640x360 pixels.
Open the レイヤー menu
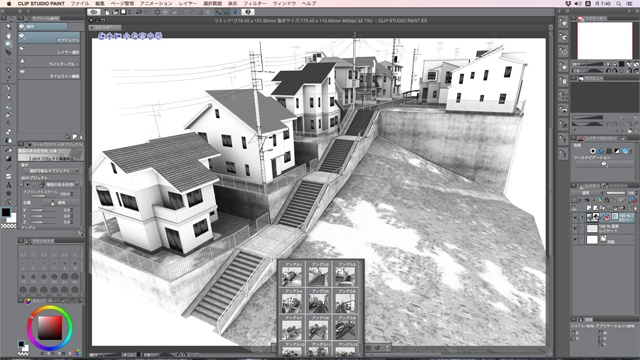[x=188, y=3]
